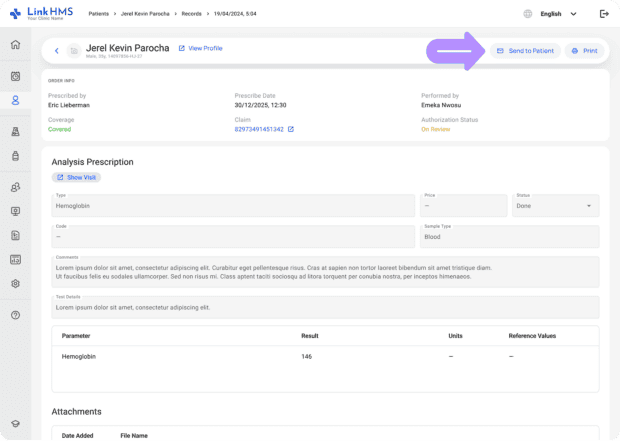Viewport: 620px width, 441px height.
Task: Click the Hemoglobin parameter row cell
Action: click(x=79, y=356)
